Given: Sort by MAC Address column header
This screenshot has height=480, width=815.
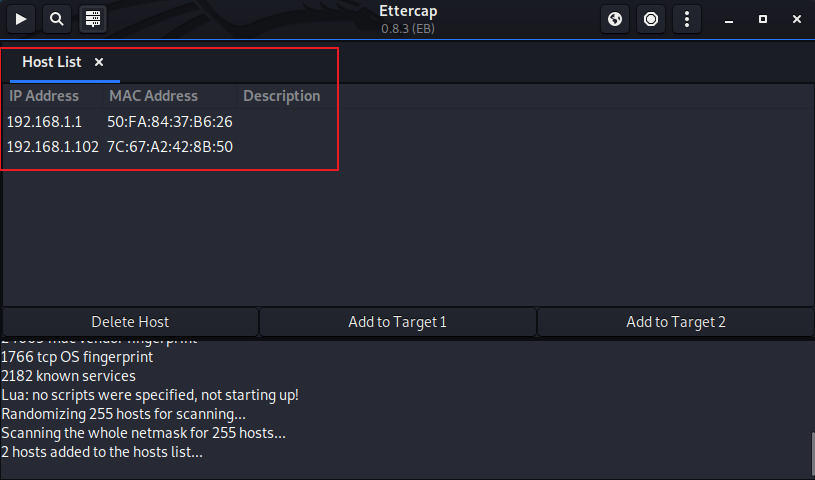Looking at the screenshot, I should pyautogui.click(x=169, y=96).
